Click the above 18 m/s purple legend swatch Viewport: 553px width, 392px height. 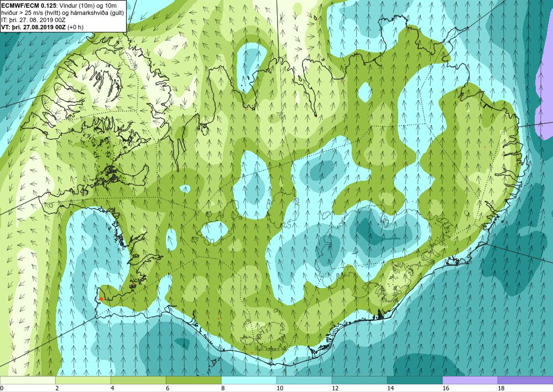525,380
